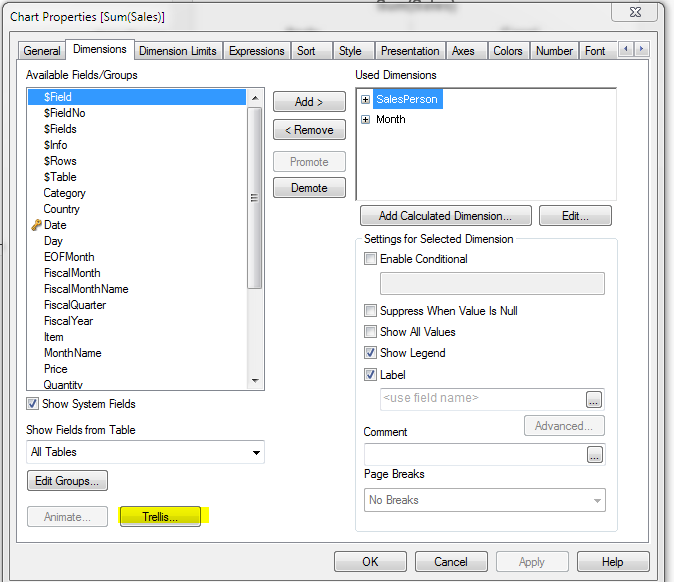Click the key icon beside Date field
Image resolution: width=674 pixels, height=582 pixels.
[35, 225]
